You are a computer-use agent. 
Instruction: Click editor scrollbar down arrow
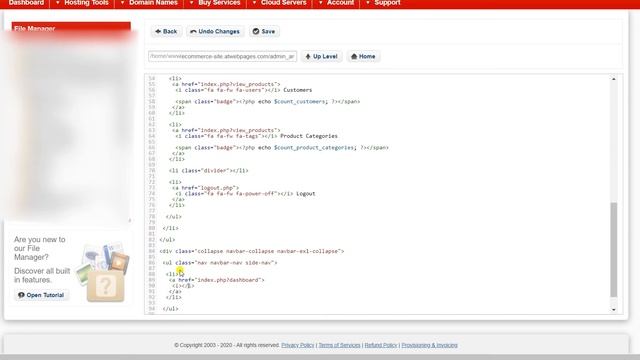(x=613, y=310)
